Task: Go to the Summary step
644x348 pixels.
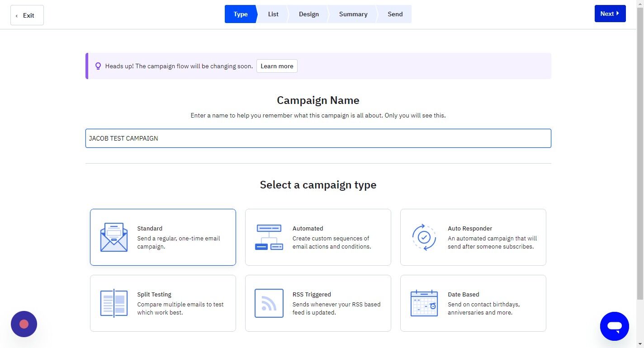Action: (x=353, y=14)
